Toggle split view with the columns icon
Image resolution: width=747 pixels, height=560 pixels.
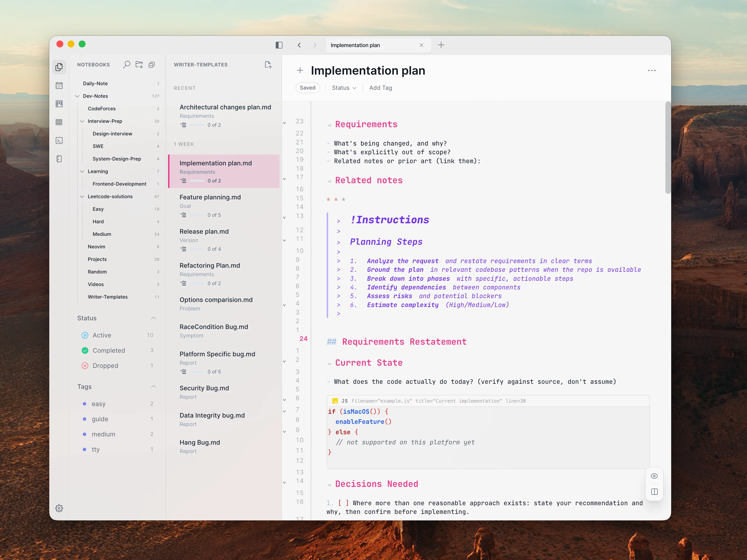pyautogui.click(x=654, y=492)
